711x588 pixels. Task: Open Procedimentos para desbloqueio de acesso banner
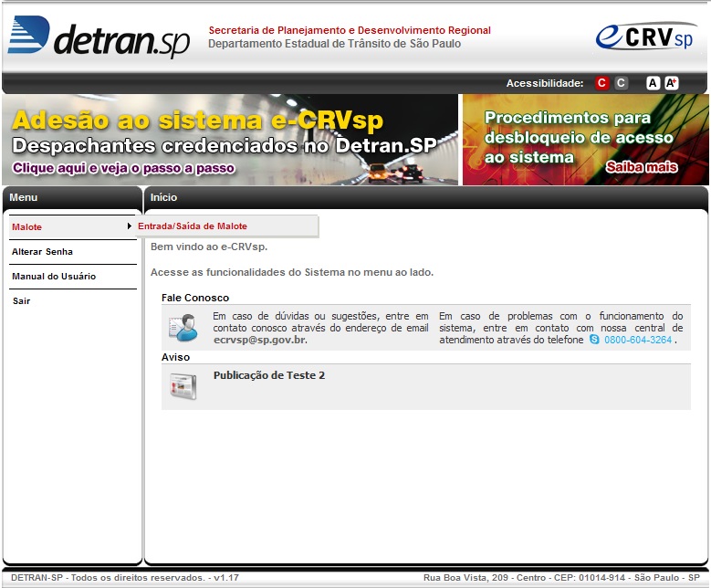tap(585, 140)
